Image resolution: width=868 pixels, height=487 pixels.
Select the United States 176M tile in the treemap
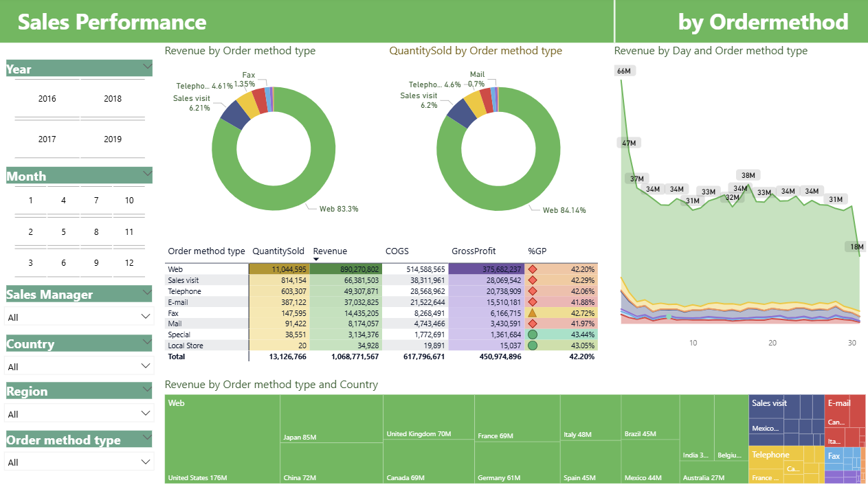tap(221, 440)
